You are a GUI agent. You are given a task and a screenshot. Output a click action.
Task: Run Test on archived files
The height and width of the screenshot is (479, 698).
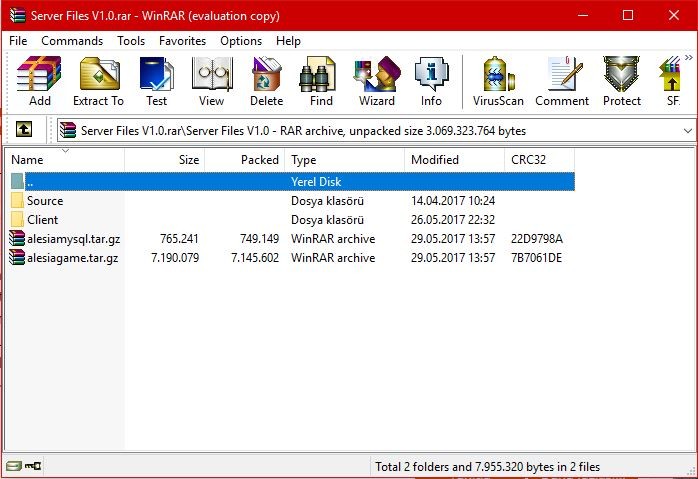[x=156, y=81]
